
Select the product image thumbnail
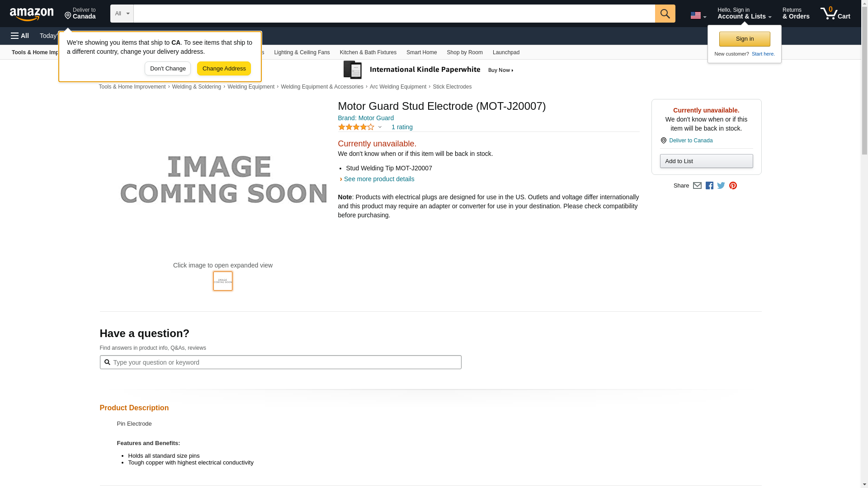[223, 281]
